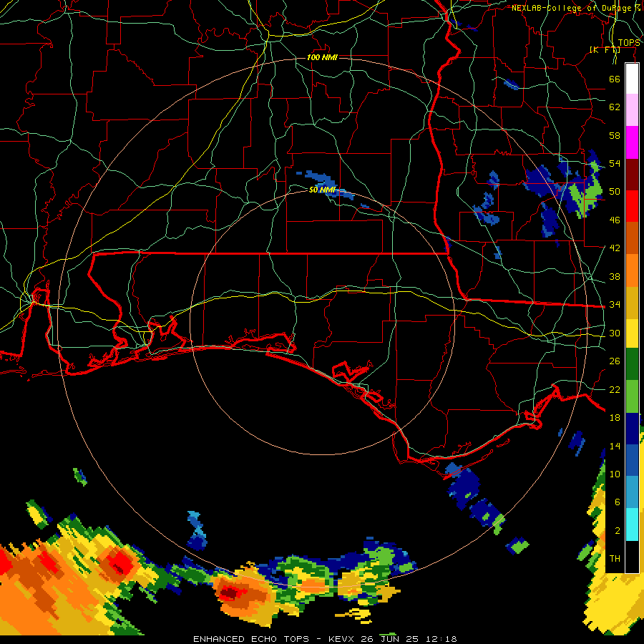Pick the dark orange legend swatch
The image size is (644, 644).
632,238
